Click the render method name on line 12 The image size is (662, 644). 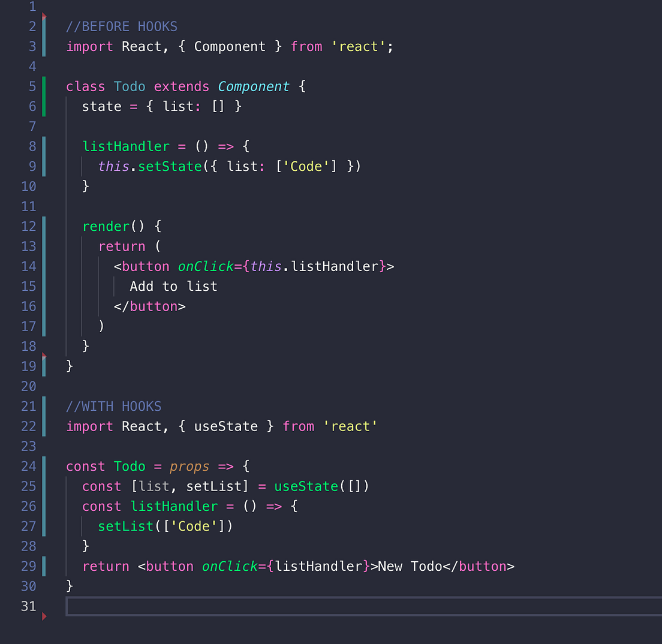point(106,226)
